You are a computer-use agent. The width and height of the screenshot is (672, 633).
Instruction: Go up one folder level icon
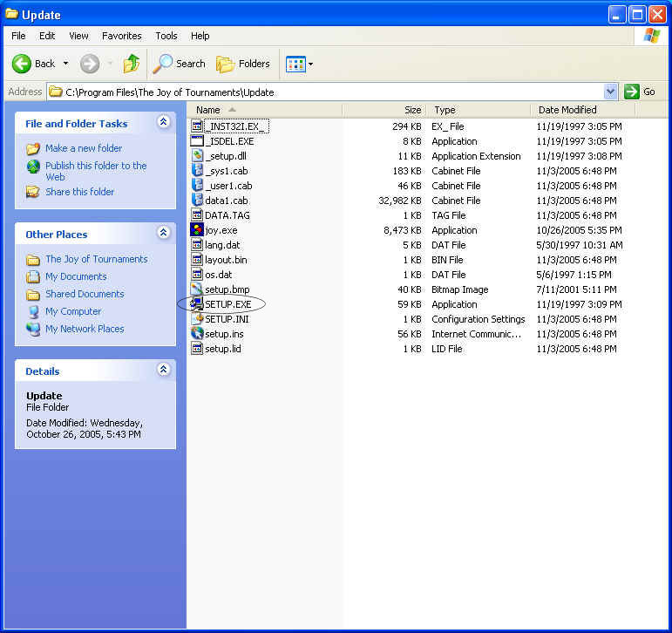pyautogui.click(x=131, y=64)
